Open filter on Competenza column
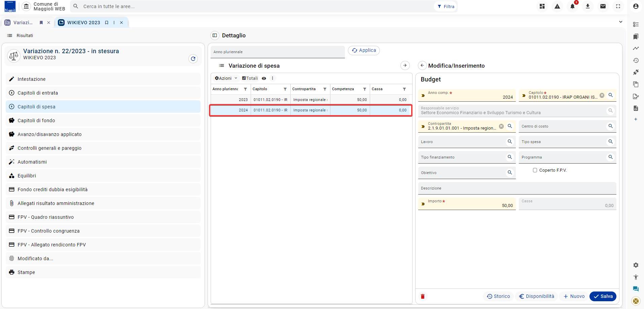This screenshot has width=644, height=309. (365, 89)
